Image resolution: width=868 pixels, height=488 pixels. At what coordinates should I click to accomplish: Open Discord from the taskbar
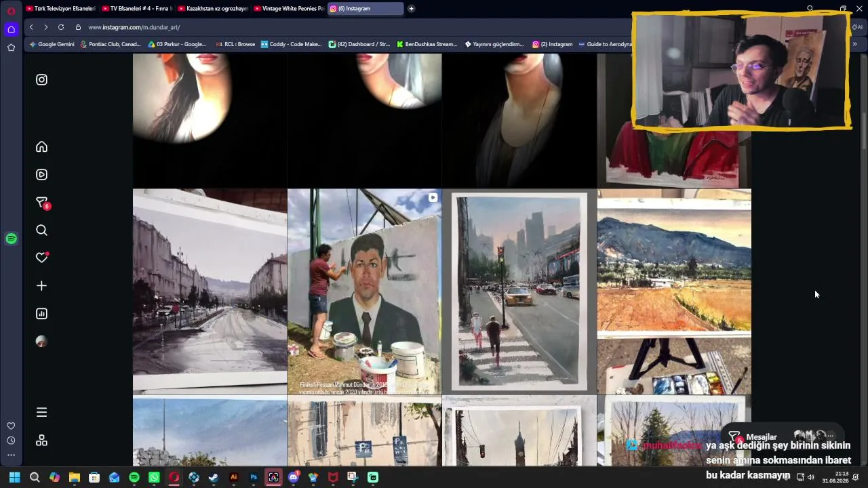pyautogui.click(x=294, y=477)
